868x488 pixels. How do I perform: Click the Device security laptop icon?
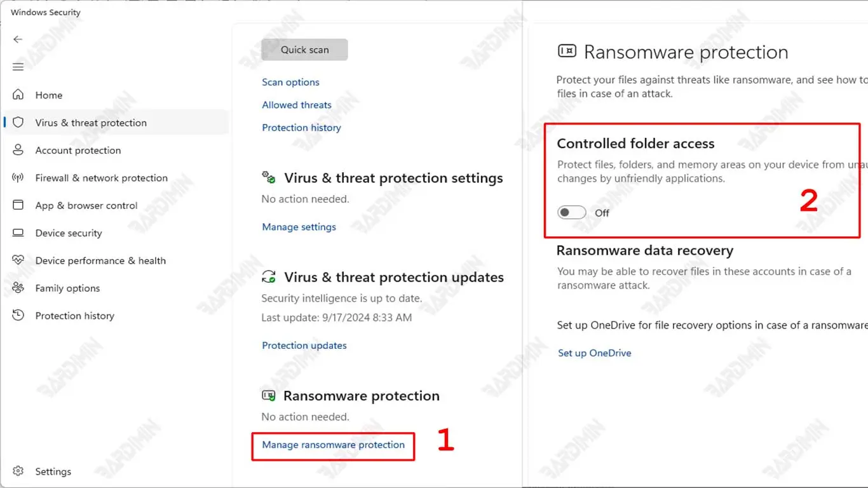pos(18,233)
